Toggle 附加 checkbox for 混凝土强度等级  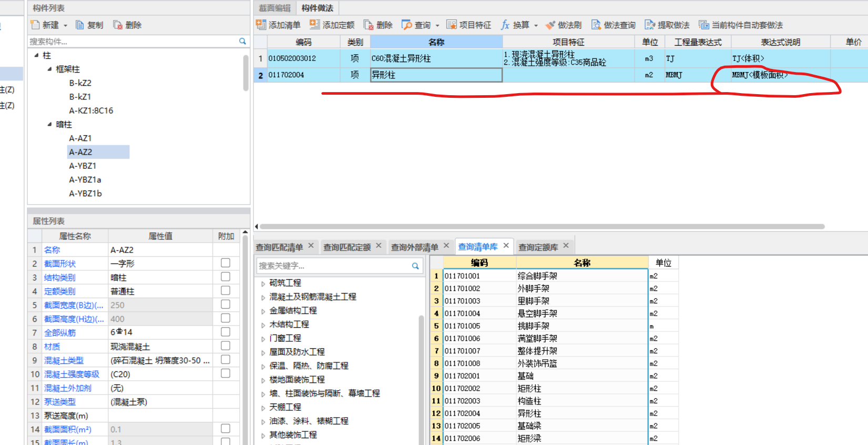coord(226,373)
